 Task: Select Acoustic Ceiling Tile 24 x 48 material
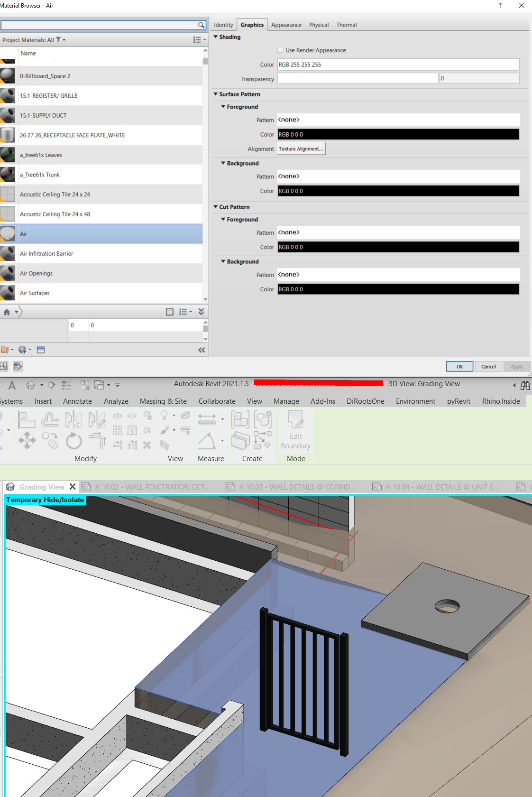pyautogui.click(x=101, y=214)
